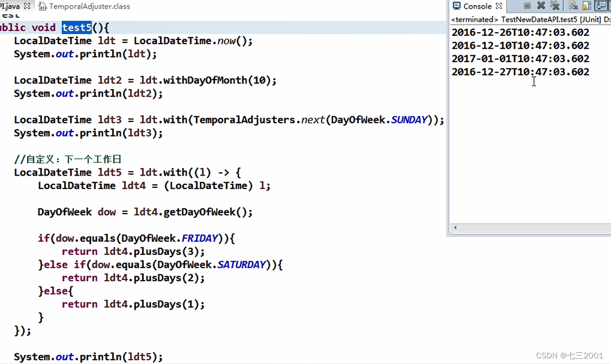Click the CSDN @七三2001 watermark link
This screenshot has width=611, height=364.
tap(568, 355)
